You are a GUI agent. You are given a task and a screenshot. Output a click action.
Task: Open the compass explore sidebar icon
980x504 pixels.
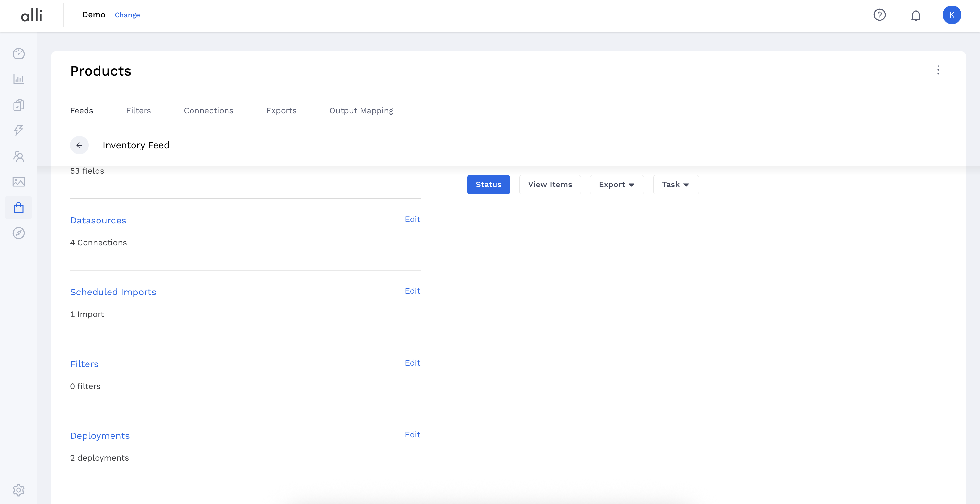pyautogui.click(x=18, y=233)
